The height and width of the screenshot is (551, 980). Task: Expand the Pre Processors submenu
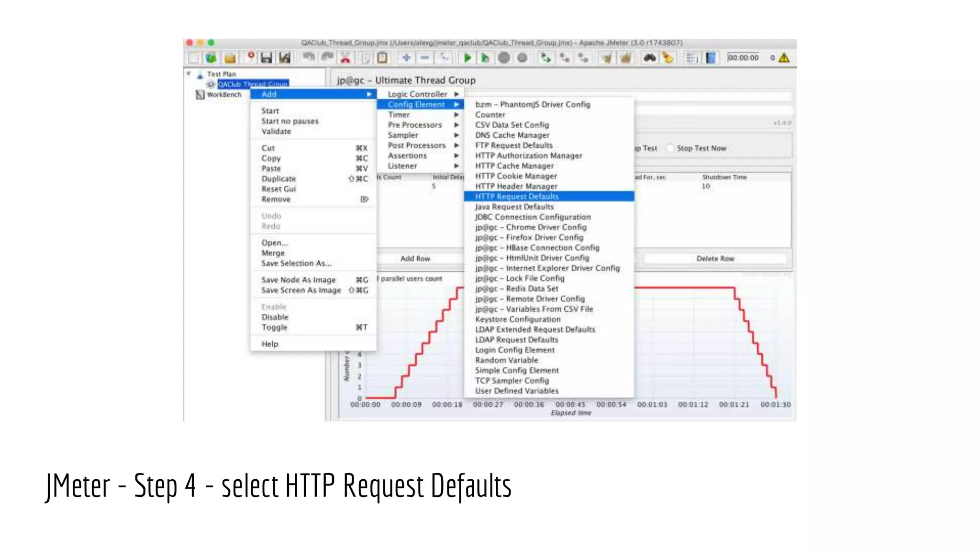coord(420,125)
